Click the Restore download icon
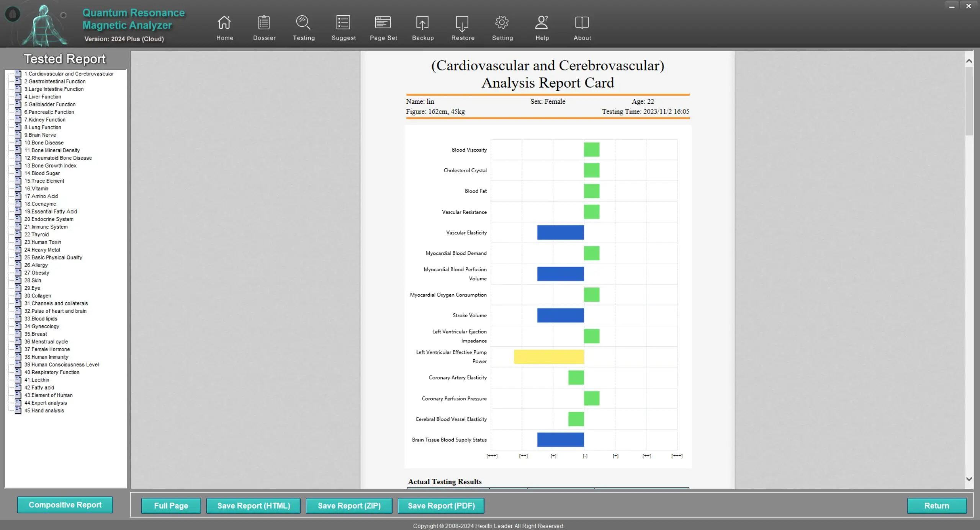The image size is (980, 530). pyautogui.click(x=462, y=23)
